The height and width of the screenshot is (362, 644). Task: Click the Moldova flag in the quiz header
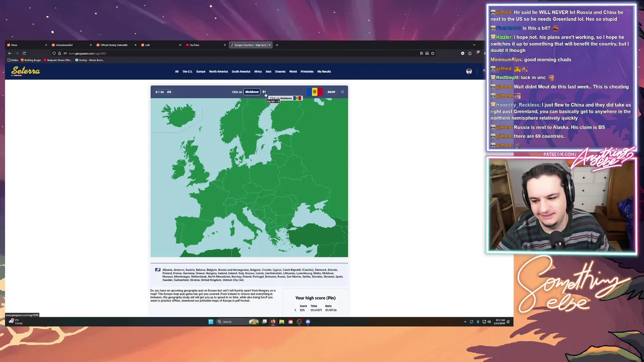click(315, 92)
